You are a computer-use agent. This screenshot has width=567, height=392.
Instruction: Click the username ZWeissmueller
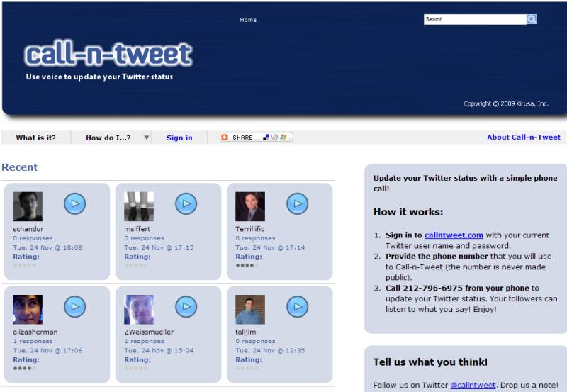point(149,332)
